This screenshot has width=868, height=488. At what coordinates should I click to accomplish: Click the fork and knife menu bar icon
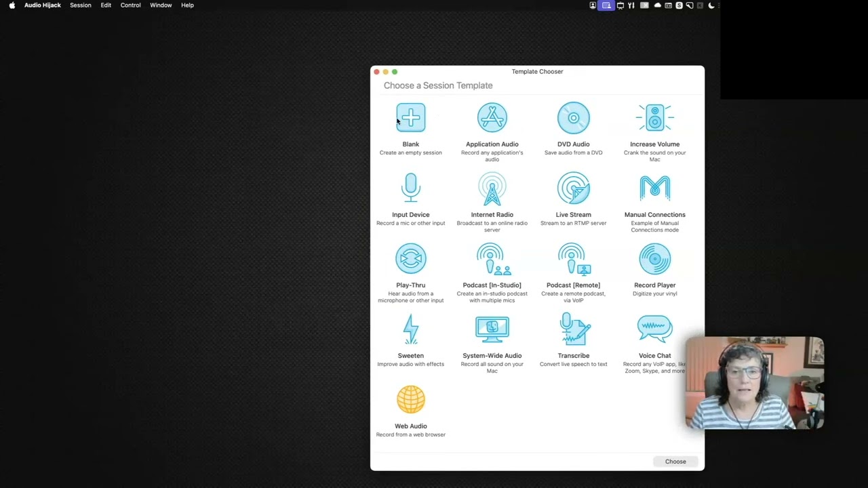point(631,5)
